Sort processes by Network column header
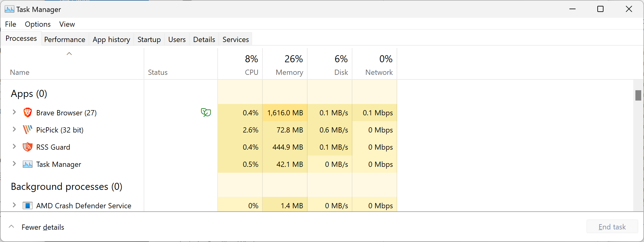The image size is (644, 242). (374, 64)
